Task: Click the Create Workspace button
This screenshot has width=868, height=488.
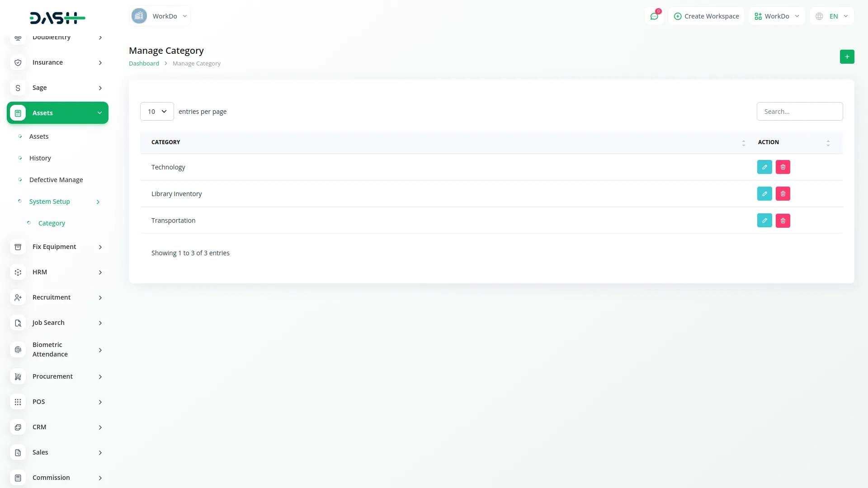Action: 706,16
